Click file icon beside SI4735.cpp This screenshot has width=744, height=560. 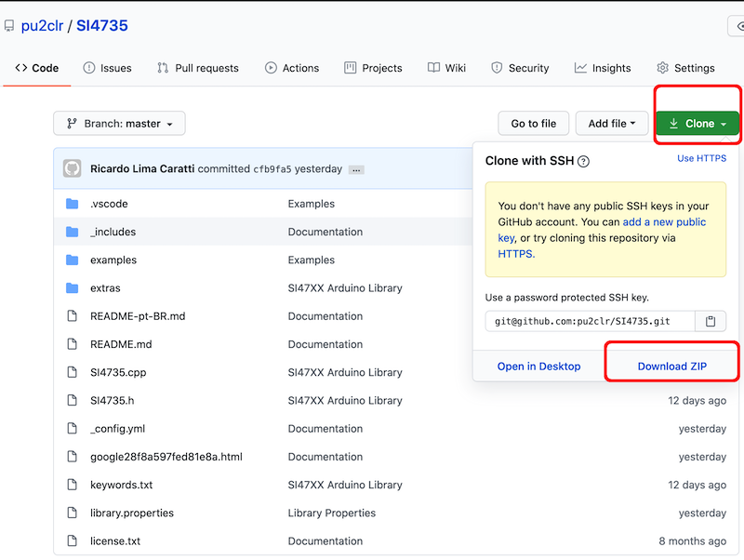73,372
